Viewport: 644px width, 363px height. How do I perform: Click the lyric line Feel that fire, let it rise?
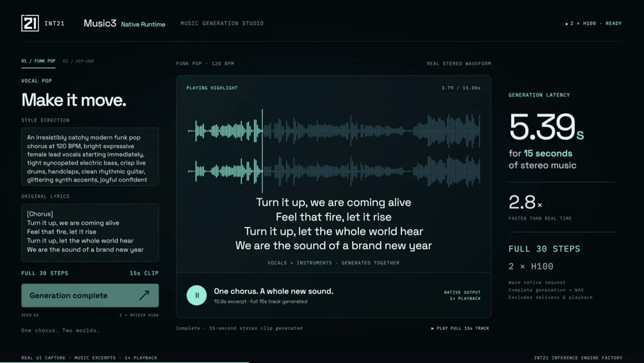click(334, 217)
